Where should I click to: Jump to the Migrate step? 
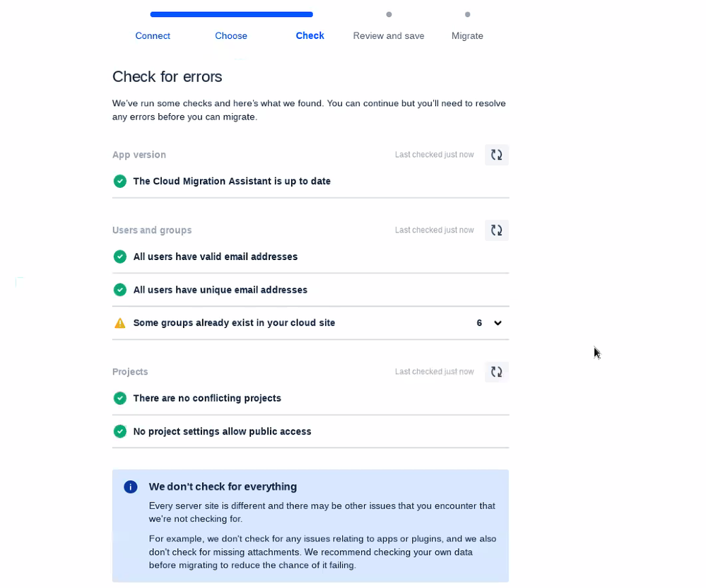pyautogui.click(x=467, y=35)
